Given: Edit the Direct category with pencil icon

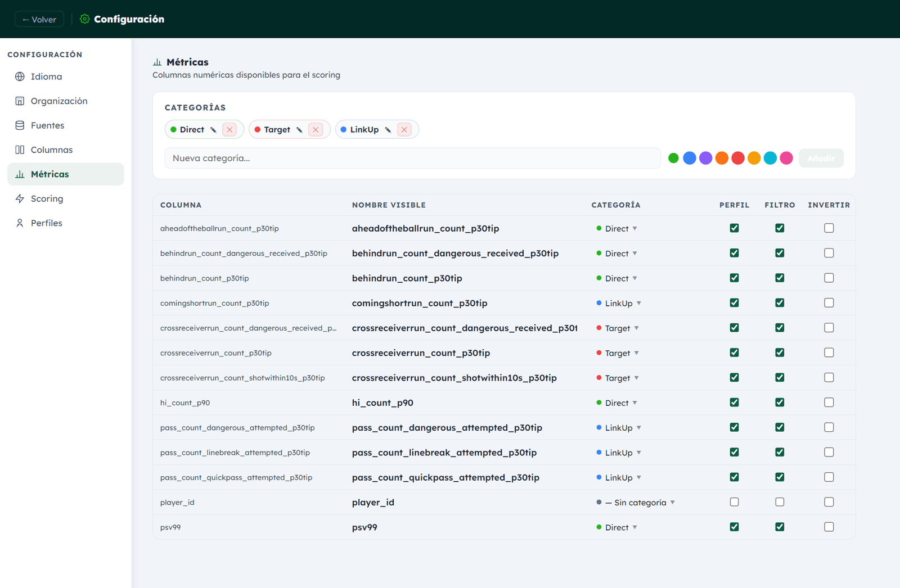Looking at the screenshot, I should coord(213,130).
